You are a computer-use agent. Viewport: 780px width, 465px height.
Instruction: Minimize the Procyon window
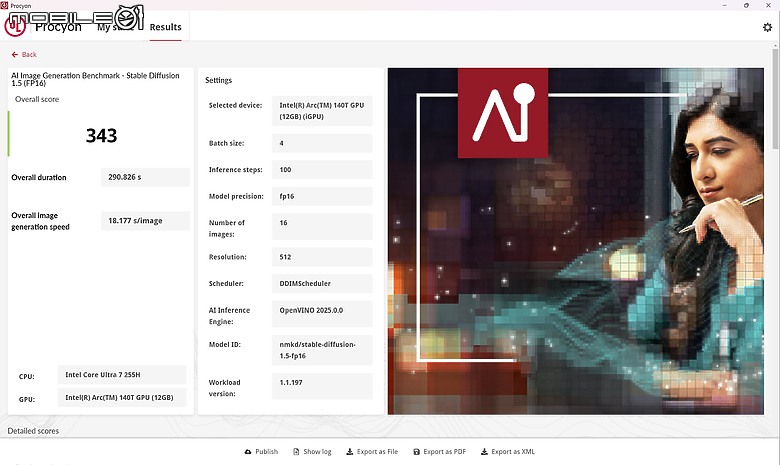(x=725, y=5)
